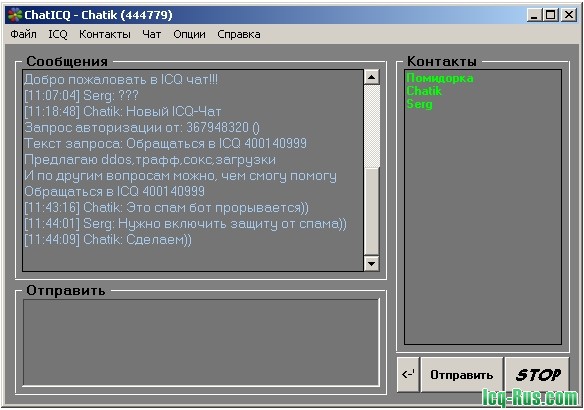Close the ChatICQ window
The width and height of the screenshot is (584, 410).
(569, 15)
